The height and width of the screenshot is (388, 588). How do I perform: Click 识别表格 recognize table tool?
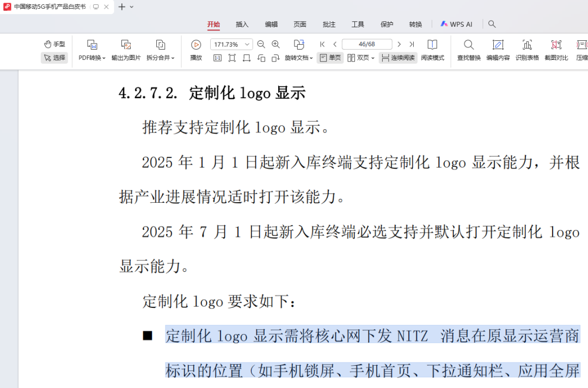(527, 50)
